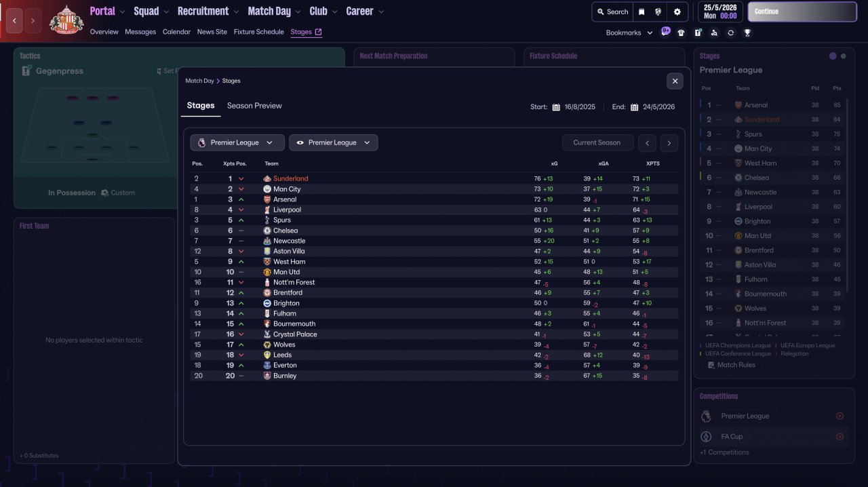Click the Burnley badge in xPts table
This screenshot has height=487, width=868.
267,376
